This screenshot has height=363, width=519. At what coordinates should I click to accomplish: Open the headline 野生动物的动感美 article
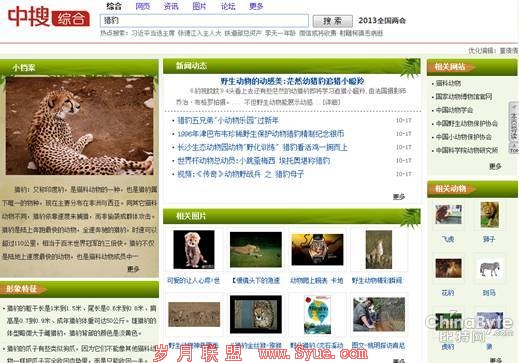click(292, 81)
